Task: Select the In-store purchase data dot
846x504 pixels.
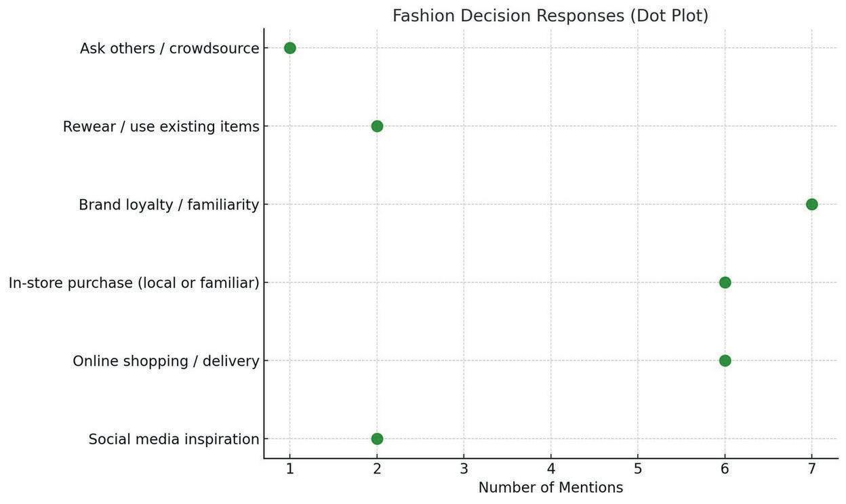Action: (725, 282)
